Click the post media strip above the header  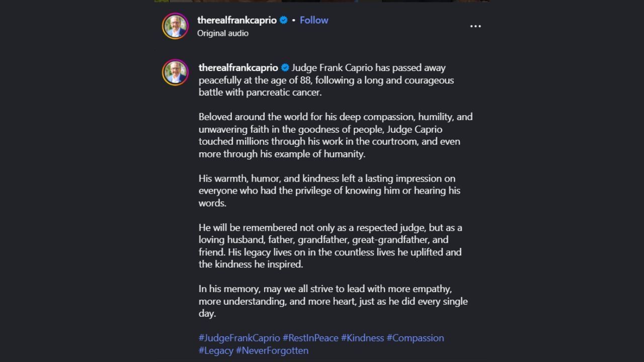tap(322, 1)
